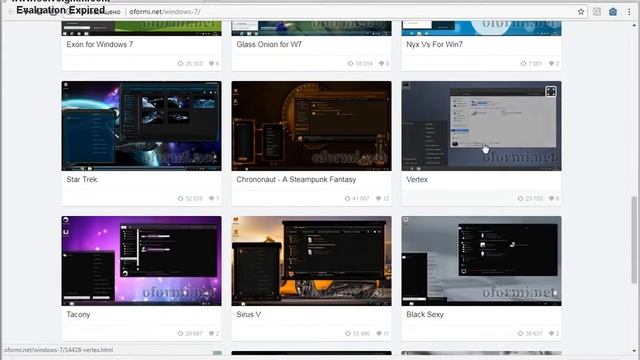Open the Vertex theme preview image
Viewport: 640px width, 360px height.
click(481, 126)
